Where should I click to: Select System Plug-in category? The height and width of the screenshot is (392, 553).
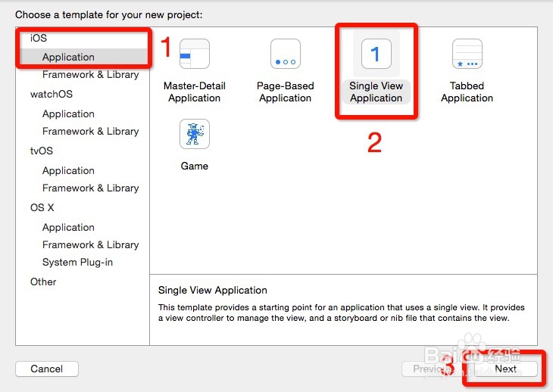tap(77, 263)
